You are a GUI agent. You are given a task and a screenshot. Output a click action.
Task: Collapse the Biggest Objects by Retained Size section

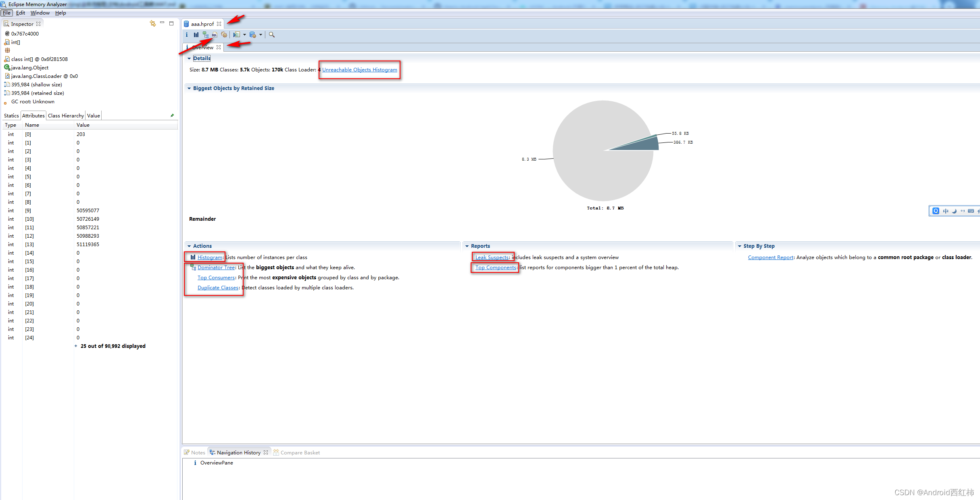point(189,88)
